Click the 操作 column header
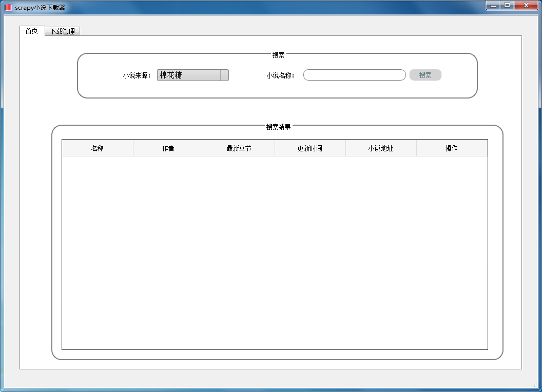The height and width of the screenshot is (392, 542). point(452,148)
